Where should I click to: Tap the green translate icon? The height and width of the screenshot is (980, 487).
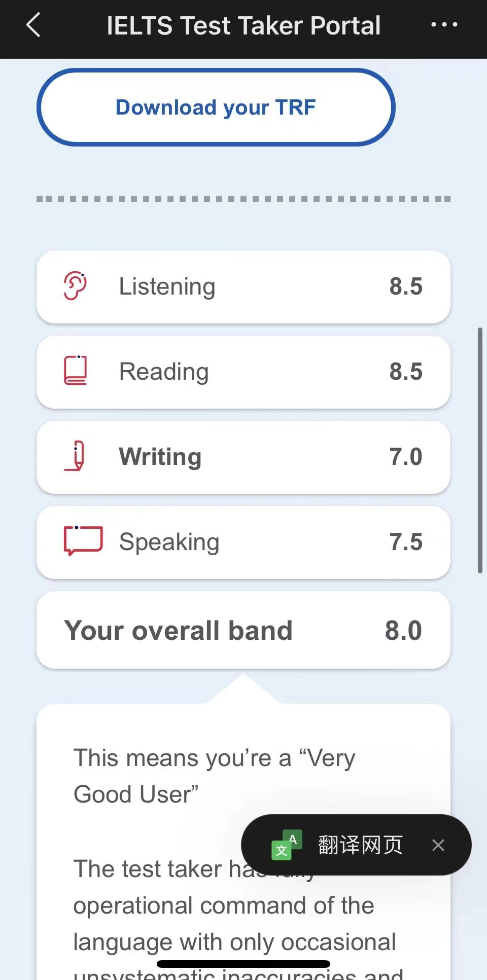pyautogui.click(x=287, y=845)
